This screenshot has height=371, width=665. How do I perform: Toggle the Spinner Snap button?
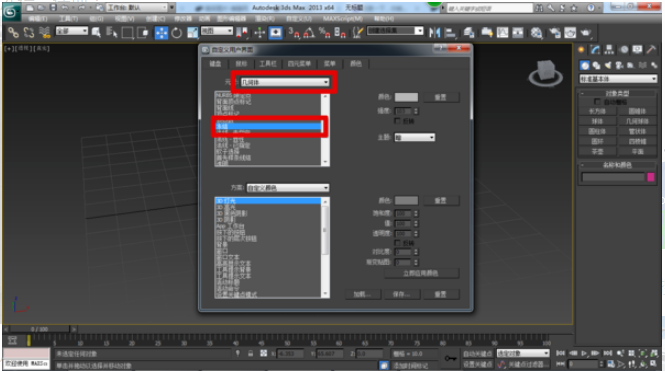pos(340,32)
